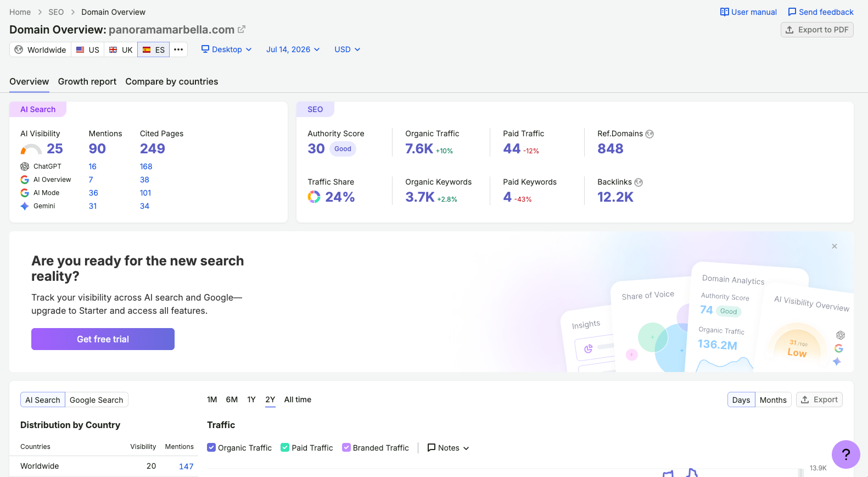The image size is (868, 477).
Task: Click the Export to PDF upload icon
Action: 789,30
